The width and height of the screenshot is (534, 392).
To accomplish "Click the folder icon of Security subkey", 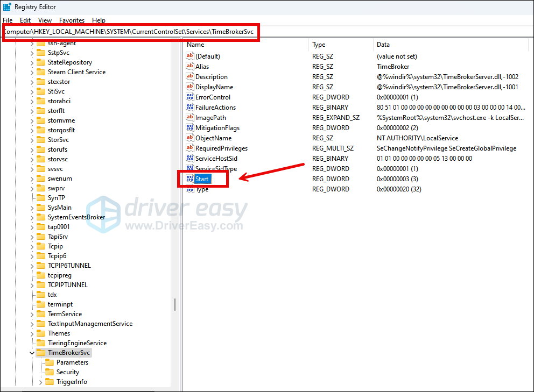I will click(x=50, y=372).
